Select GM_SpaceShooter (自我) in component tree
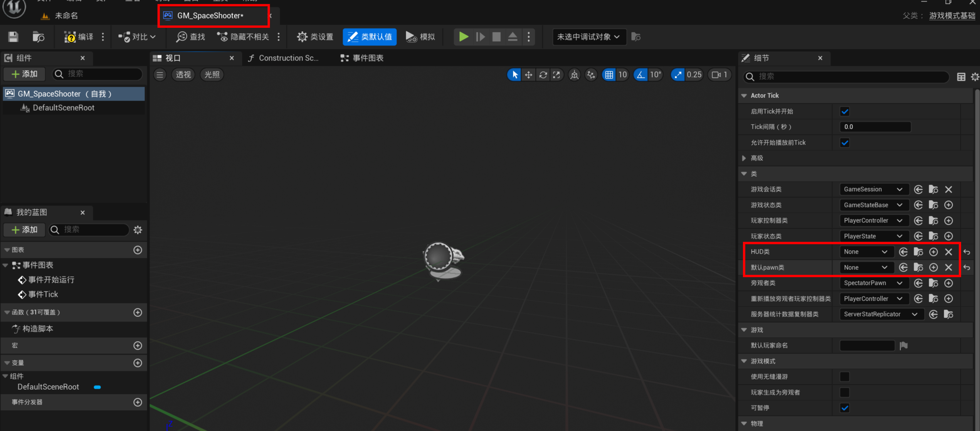This screenshot has width=980, height=431. [74, 94]
